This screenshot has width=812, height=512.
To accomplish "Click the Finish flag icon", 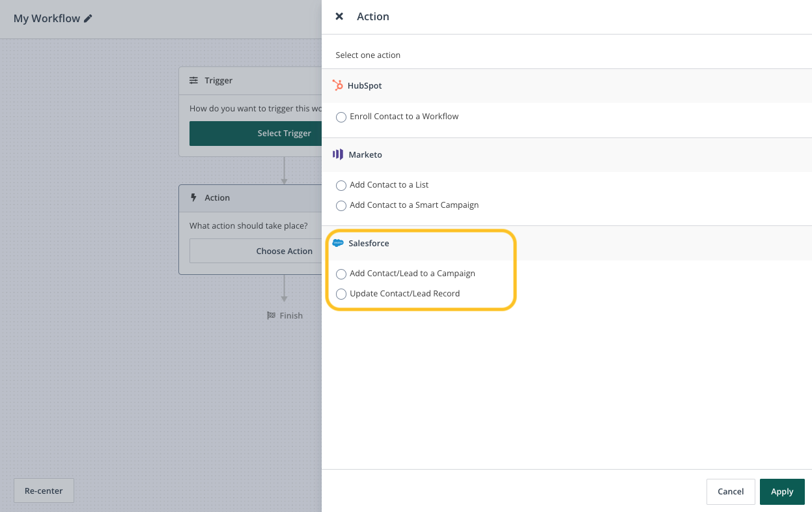I will 272,315.
